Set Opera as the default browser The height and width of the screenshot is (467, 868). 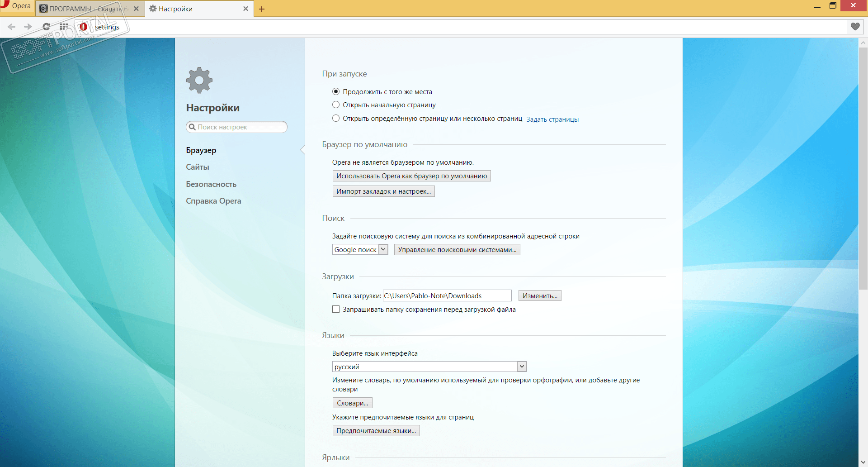(x=412, y=176)
